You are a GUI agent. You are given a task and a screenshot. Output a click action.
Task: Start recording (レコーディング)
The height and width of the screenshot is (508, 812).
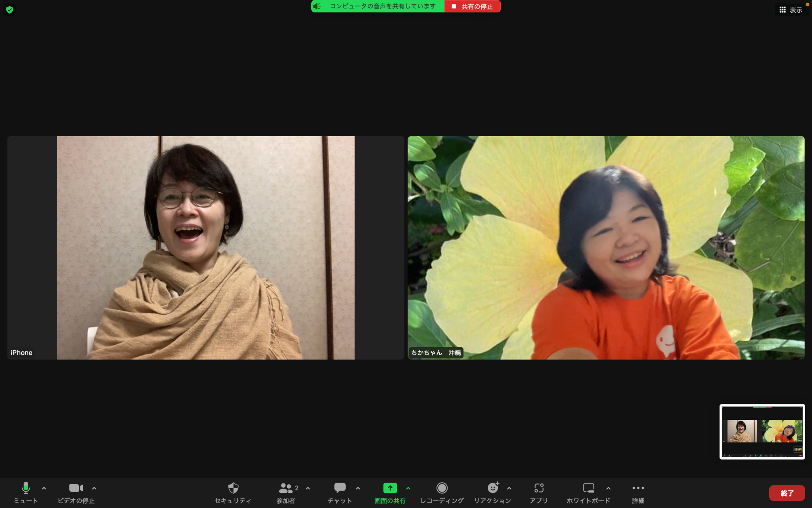pos(442,488)
